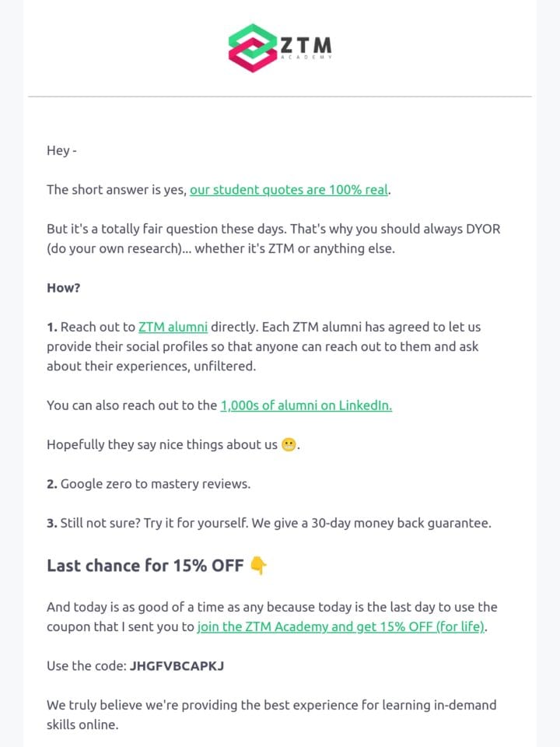560x747 pixels.
Task: Click the Hey - greeting line
Action: [x=61, y=150]
